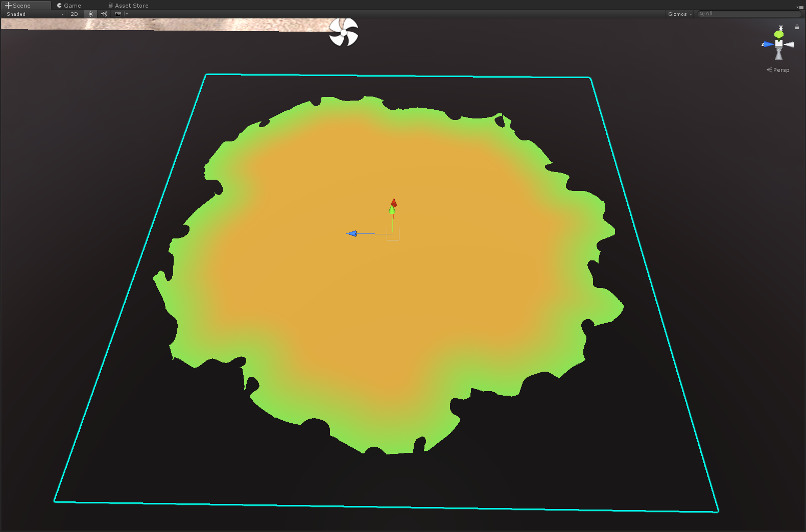The height and width of the screenshot is (532, 806).
Task: Expand the Gizmos dropdown menu
Action: 680,14
